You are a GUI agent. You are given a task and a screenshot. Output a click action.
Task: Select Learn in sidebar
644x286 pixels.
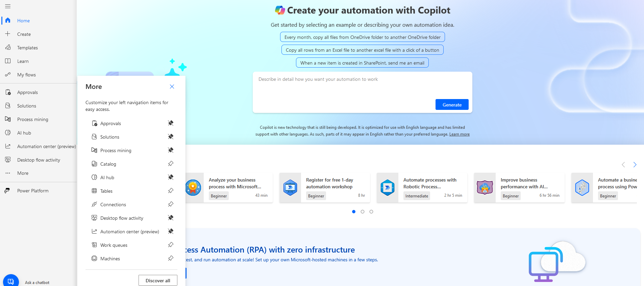23,61
